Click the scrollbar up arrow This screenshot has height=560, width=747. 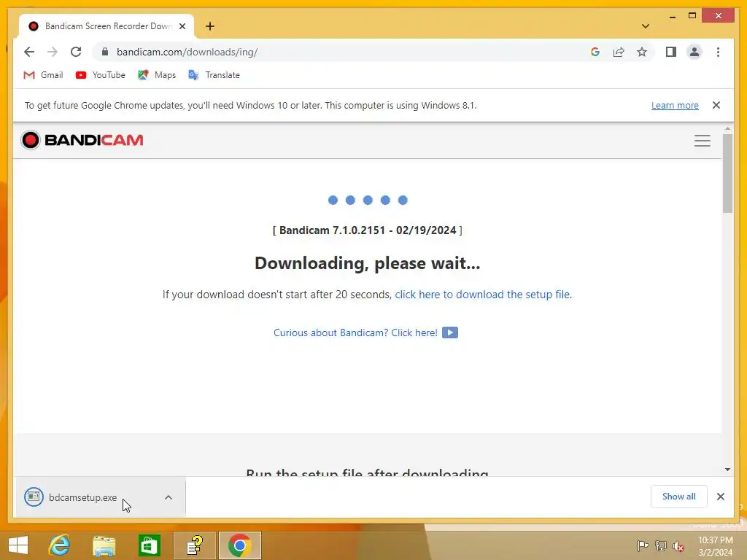click(x=727, y=128)
